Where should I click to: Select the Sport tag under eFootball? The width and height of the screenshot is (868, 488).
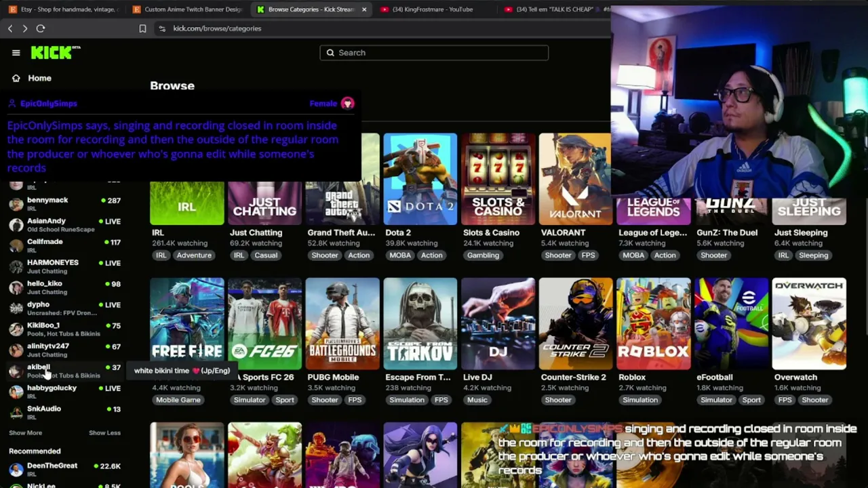coord(751,400)
